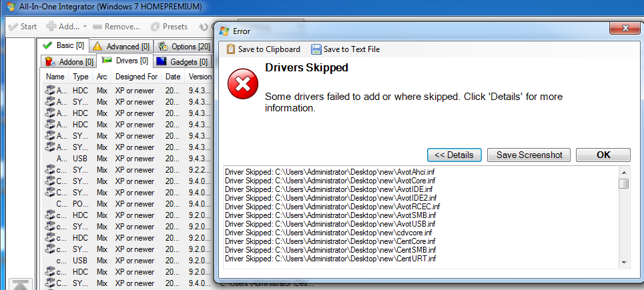644x290 pixels.
Task: Click the details list scrollbar down arrow
Action: pyautogui.click(x=624, y=262)
